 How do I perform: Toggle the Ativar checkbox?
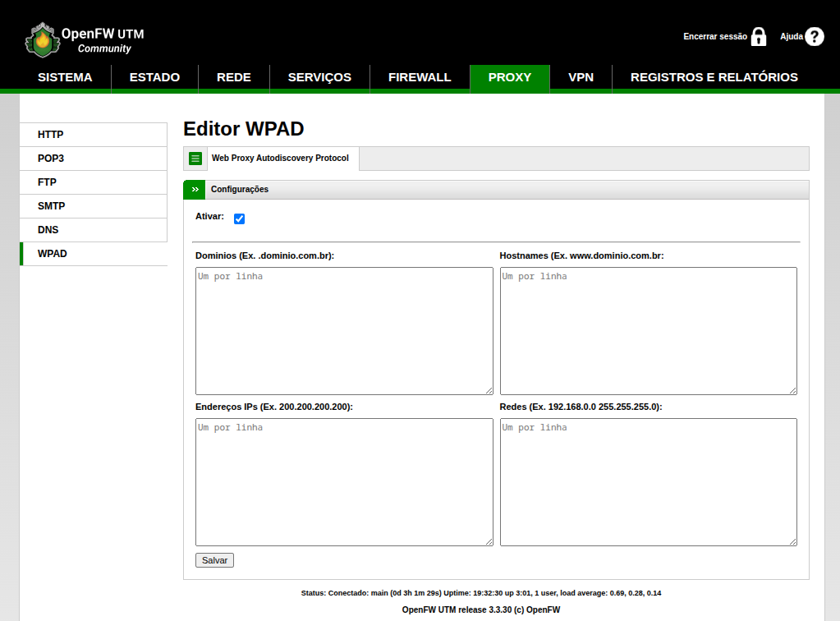click(x=240, y=218)
